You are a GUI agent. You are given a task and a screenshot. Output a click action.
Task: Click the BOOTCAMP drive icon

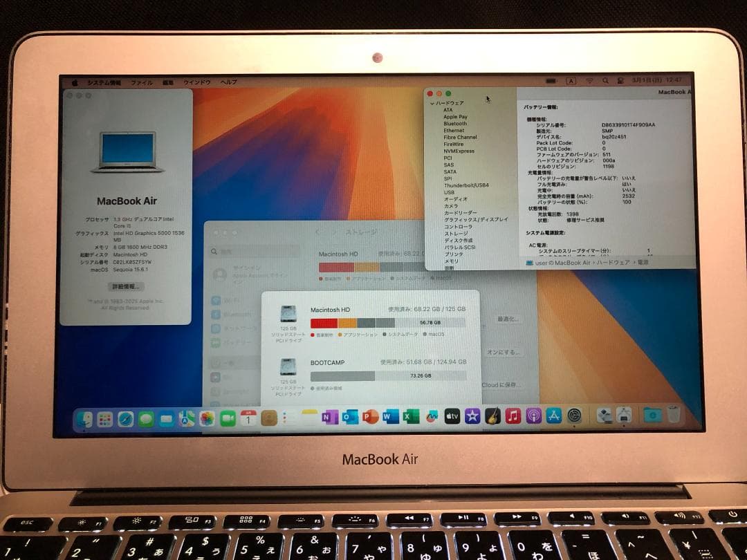(x=288, y=368)
